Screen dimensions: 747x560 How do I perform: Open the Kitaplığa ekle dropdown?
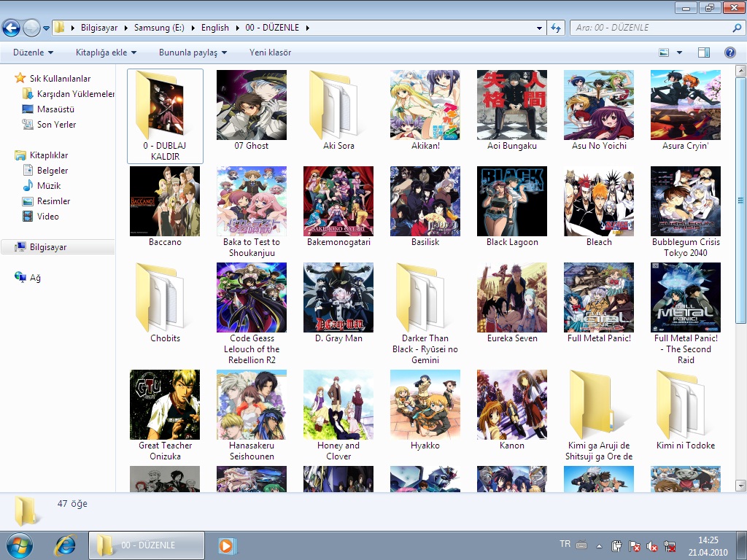[x=106, y=52]
